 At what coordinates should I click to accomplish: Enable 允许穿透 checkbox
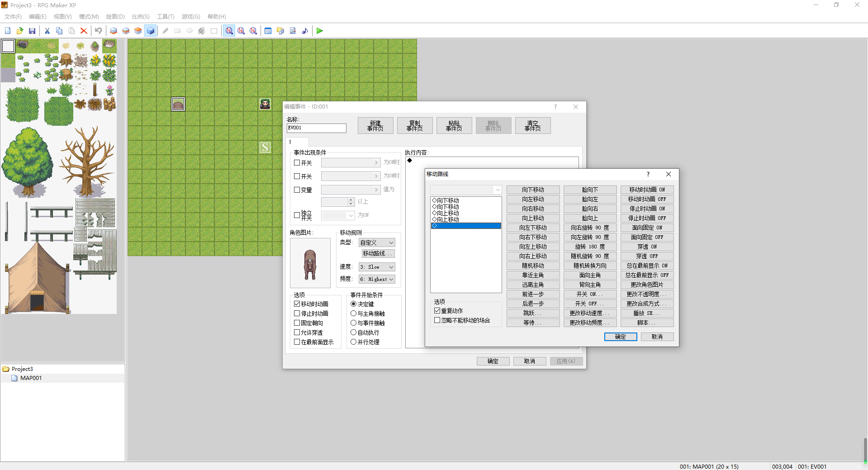coord(297,332)
